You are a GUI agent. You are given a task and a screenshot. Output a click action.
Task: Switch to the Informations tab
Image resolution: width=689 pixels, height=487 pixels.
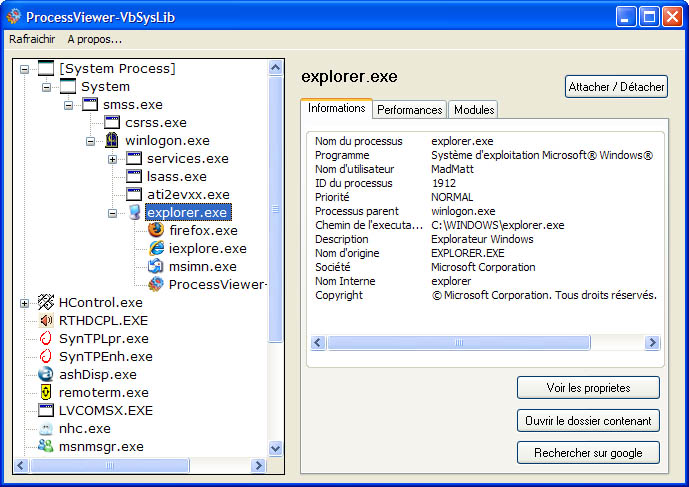(337, 108)
